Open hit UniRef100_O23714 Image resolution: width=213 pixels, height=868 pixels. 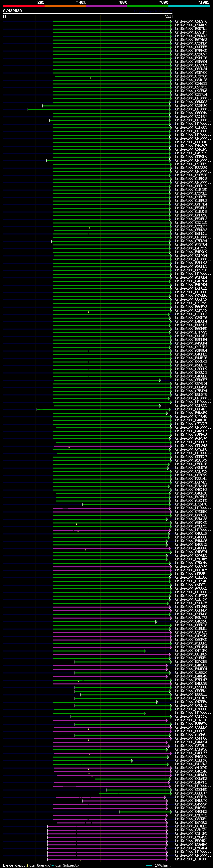coord(191,95)
